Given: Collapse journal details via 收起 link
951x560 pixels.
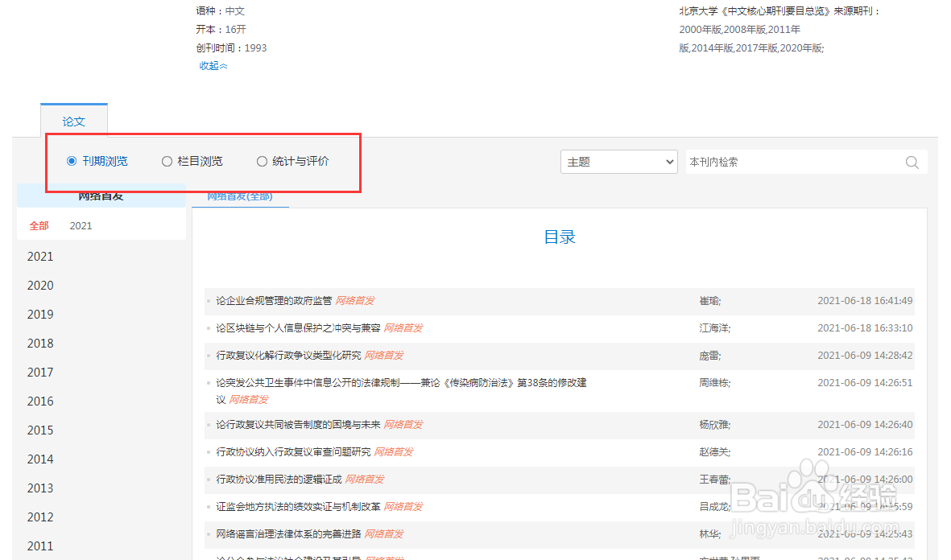Looking at the screenshot, I should coord(213,66).
